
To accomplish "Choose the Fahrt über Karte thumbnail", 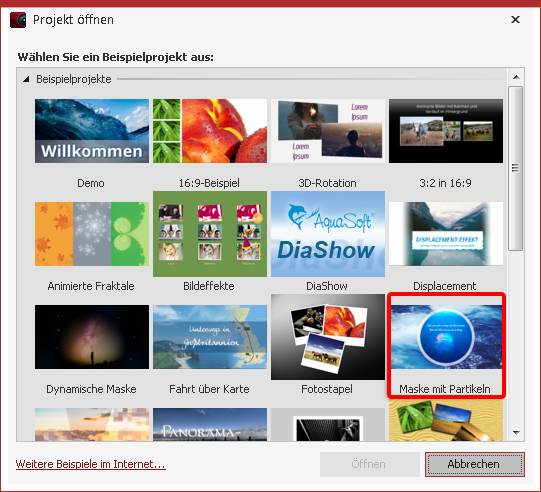I will (210, 337).
